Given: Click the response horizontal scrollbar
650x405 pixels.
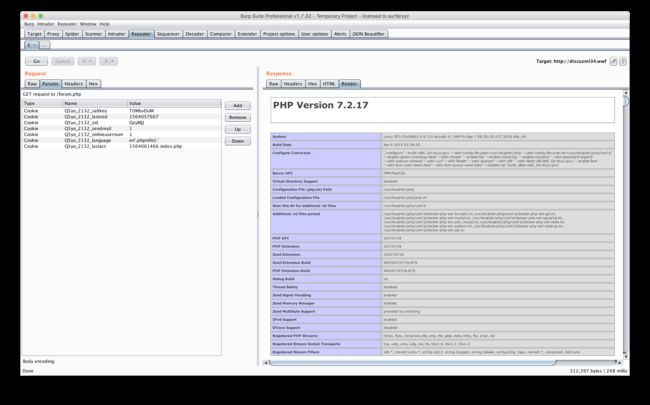Looking at the screenshot, I should coord(412,363).
